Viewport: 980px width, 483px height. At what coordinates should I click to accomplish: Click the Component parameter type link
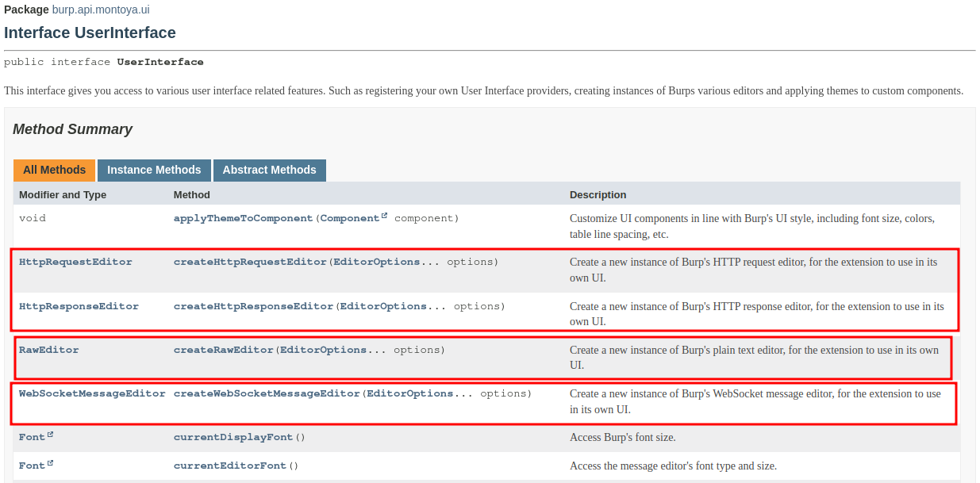pos(349,218)
